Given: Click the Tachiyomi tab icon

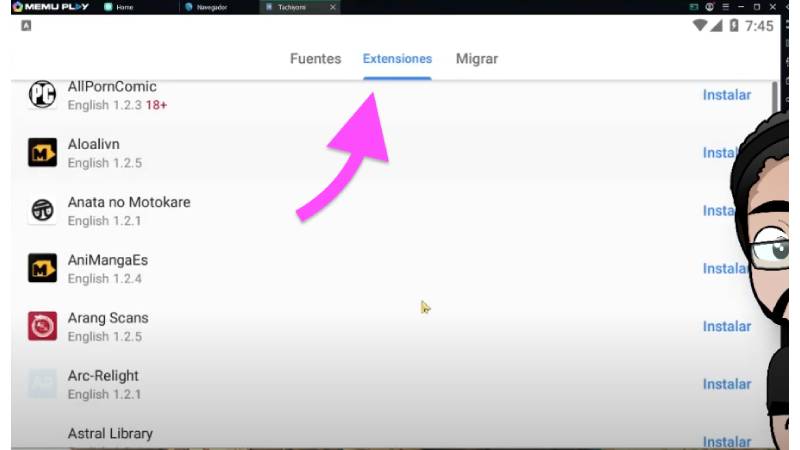Looking at the screenshot, I should [x=269, y=7].
